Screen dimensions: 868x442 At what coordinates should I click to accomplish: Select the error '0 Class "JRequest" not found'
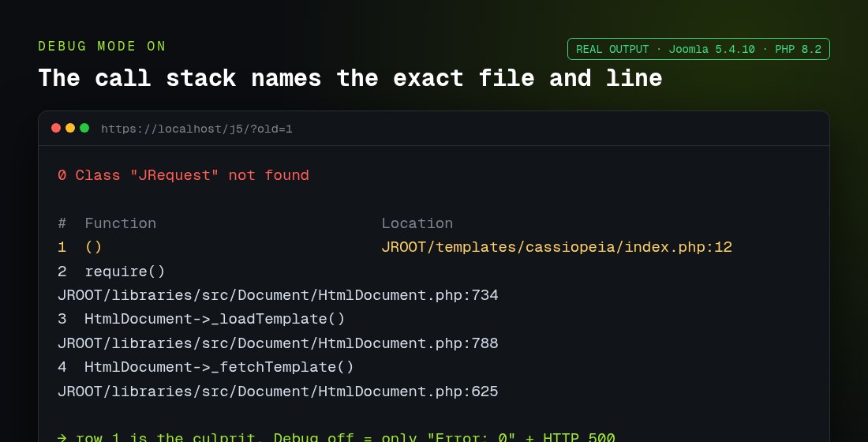tap(183, 175)
